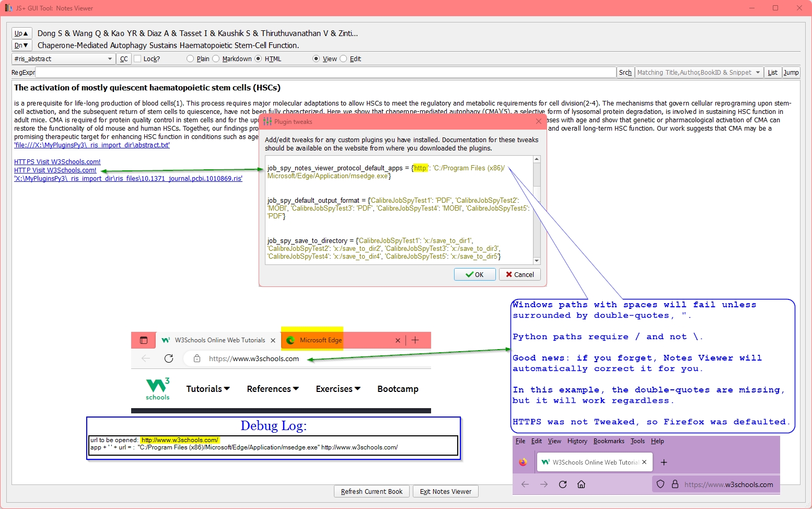Image resolution: width=812 pixels, height=509 pixels.
Task: Click inside the Plugin tweaks text editor
Action: (x=399, y=210)
